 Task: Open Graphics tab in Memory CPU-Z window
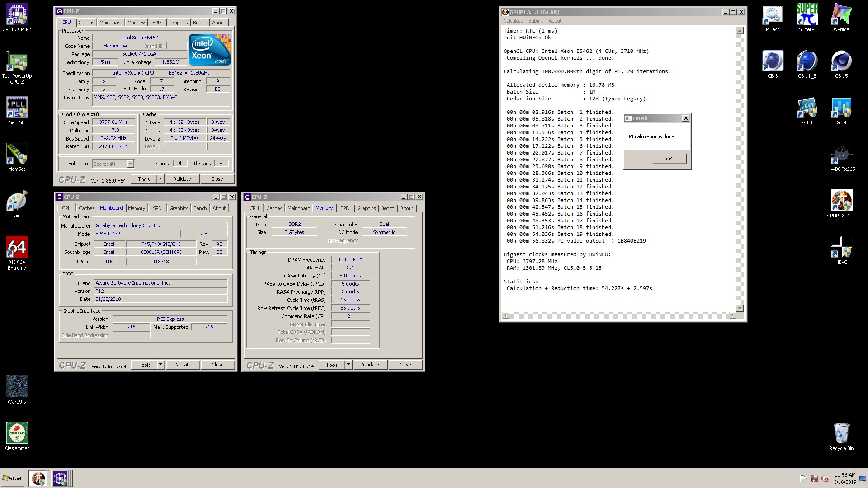coord(366,208)
